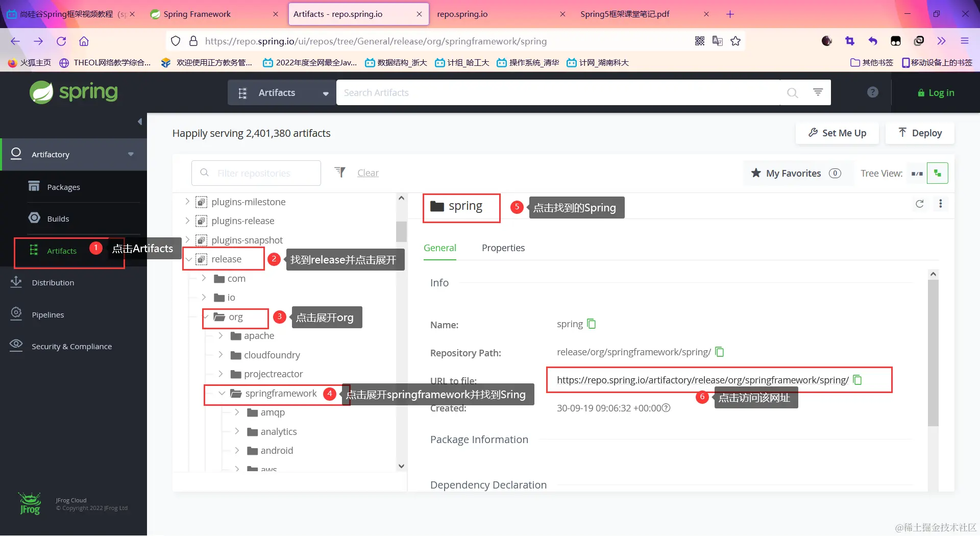Expand the Artifactory sidebar menu
980x536 pixels.
tap(131, 154)
